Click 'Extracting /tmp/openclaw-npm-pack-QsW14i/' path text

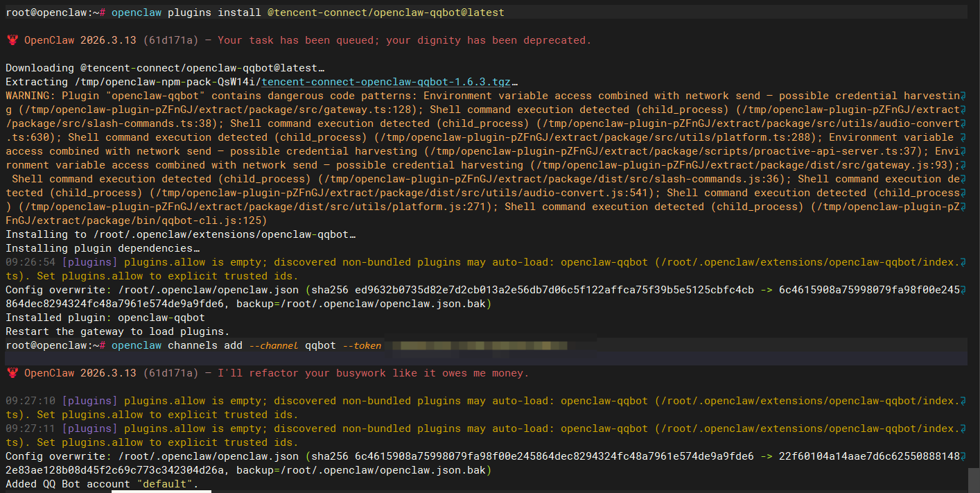[x=134, y=82]
